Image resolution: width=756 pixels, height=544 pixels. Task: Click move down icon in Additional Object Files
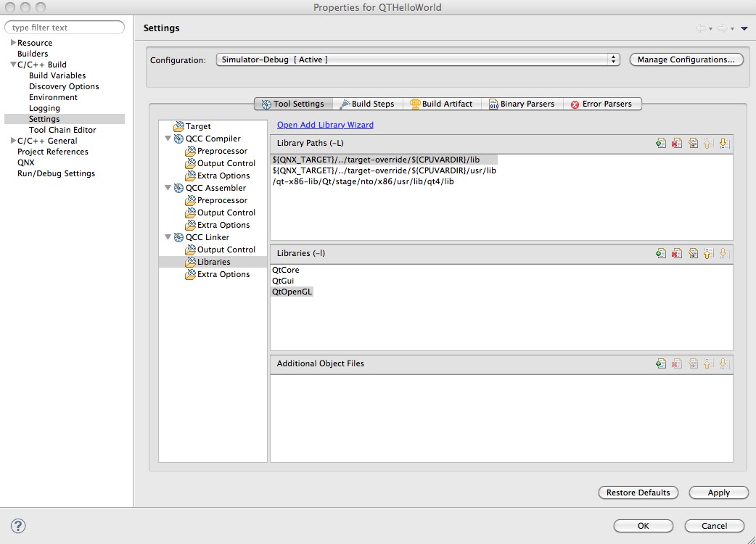[x=723, y=364]
